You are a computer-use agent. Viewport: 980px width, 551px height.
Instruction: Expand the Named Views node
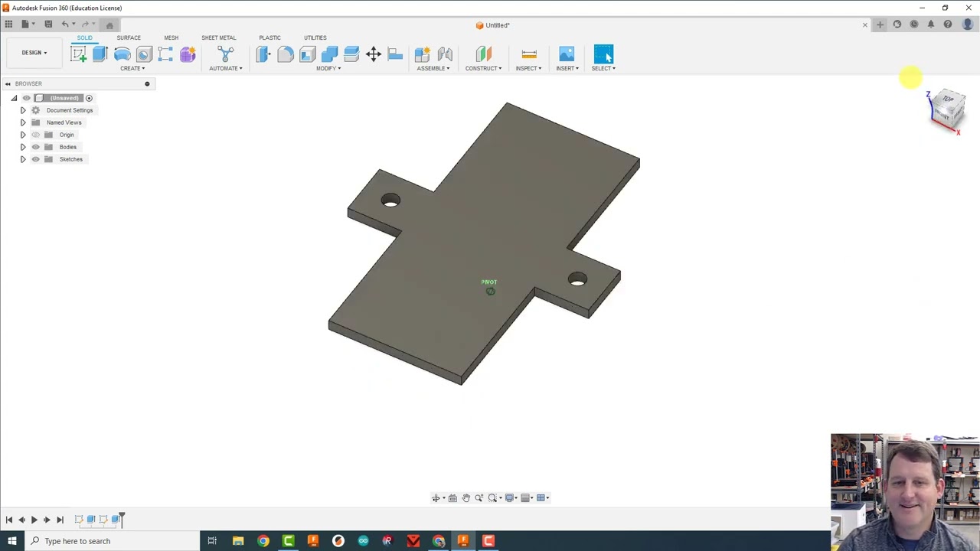click(22, 122)
